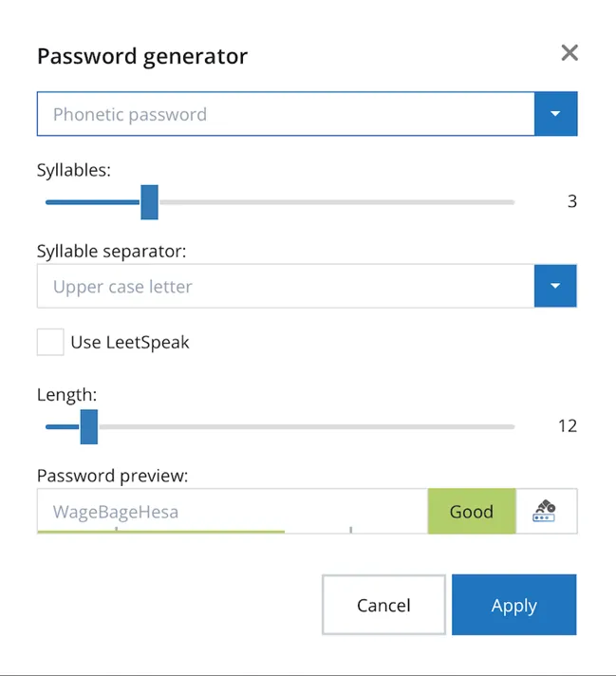Apply the generated password
This screenshot has height=676, width=616.
(x=513, y=605)
